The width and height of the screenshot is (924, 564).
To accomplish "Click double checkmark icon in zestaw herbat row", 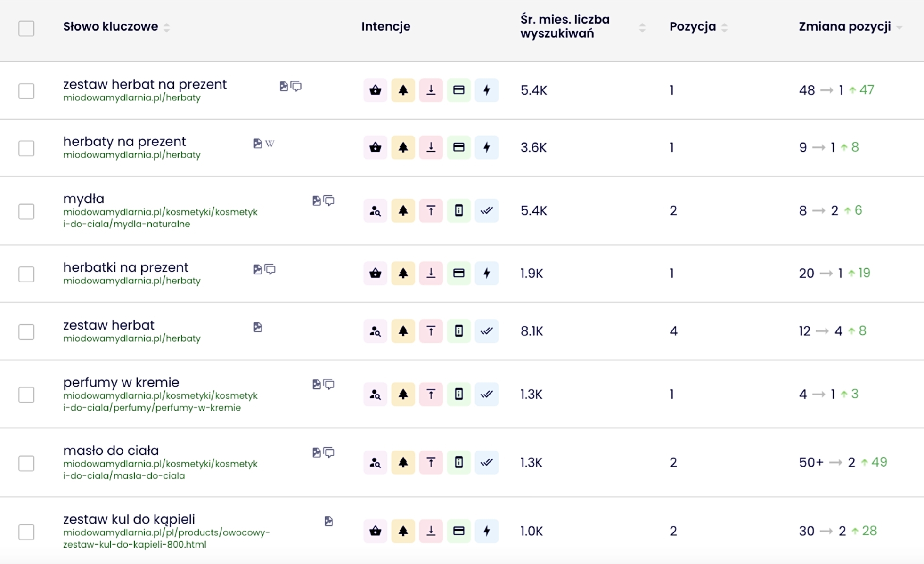I will [486, 331].
